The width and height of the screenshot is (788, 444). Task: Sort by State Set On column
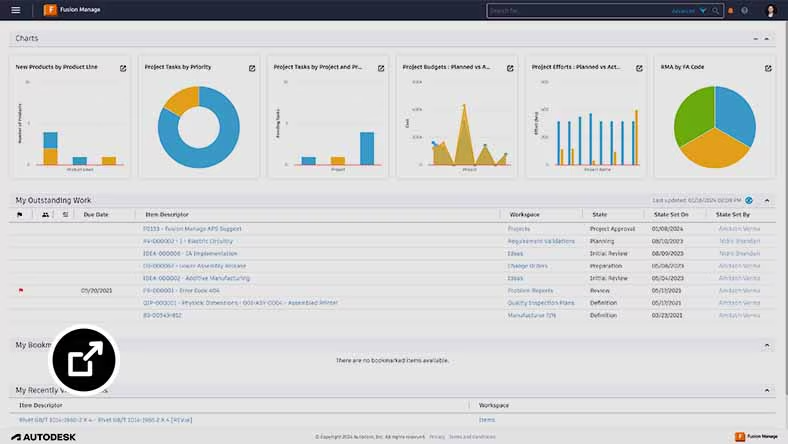tap(671, 215)
